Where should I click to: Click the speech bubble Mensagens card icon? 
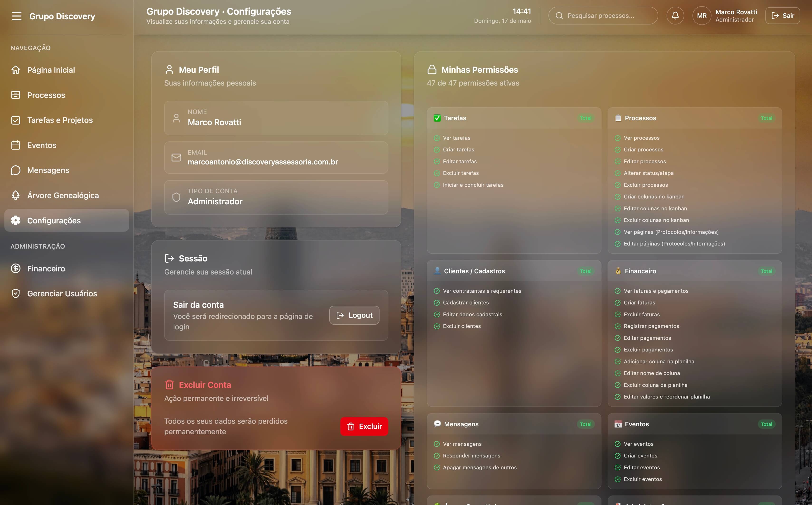click(x=437, y=424)
